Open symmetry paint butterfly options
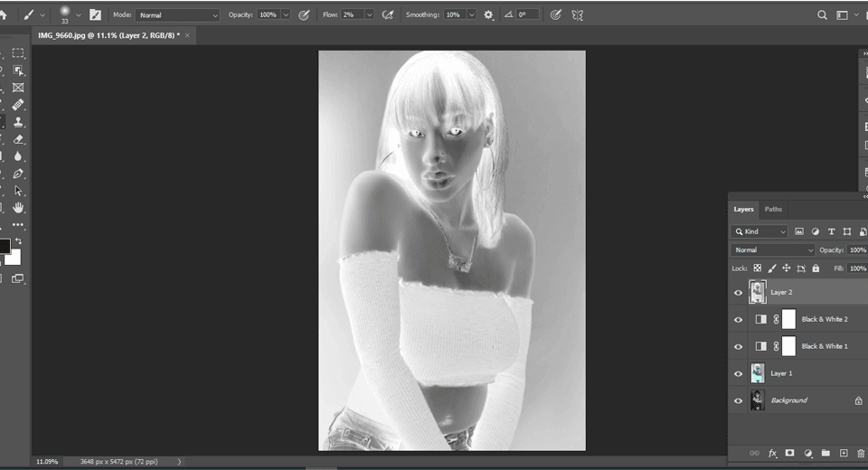This screenshot has height=470, width=868. (x=578, y=15)
